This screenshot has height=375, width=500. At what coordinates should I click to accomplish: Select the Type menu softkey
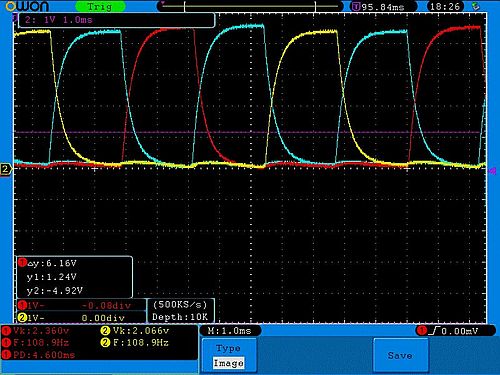[x=229, y=355]
